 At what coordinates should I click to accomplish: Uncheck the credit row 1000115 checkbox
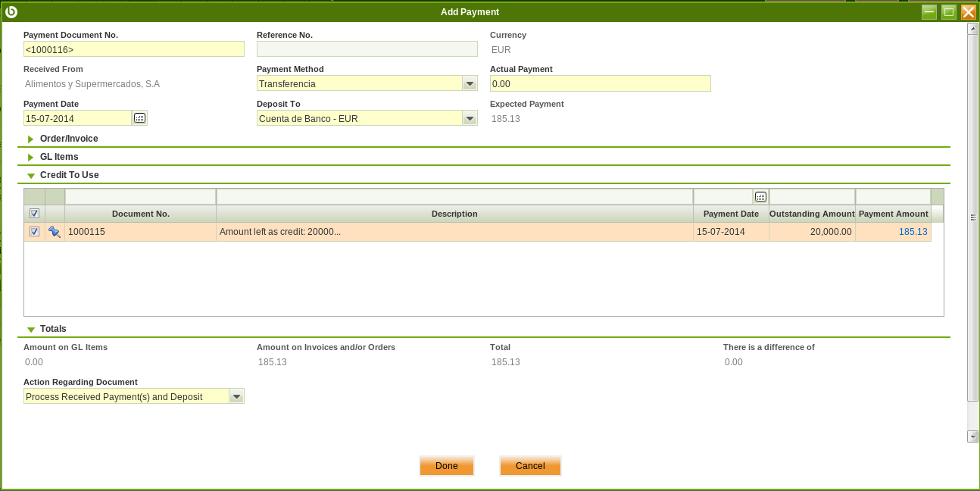pos(34,232)
